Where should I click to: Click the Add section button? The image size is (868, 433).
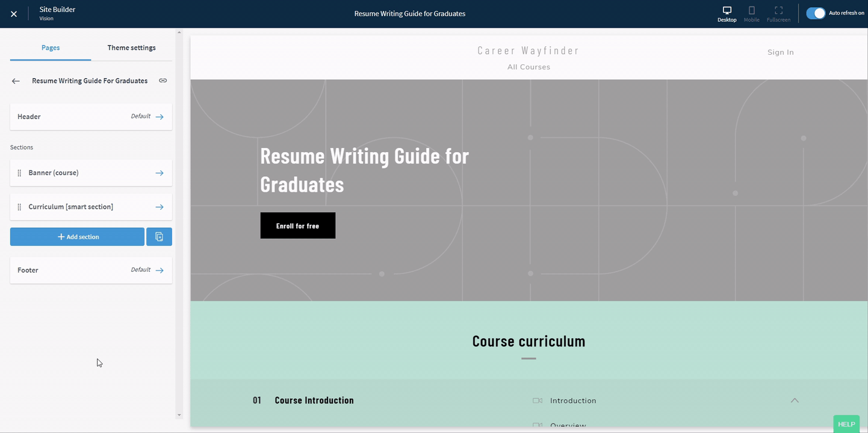coord(77,236)
